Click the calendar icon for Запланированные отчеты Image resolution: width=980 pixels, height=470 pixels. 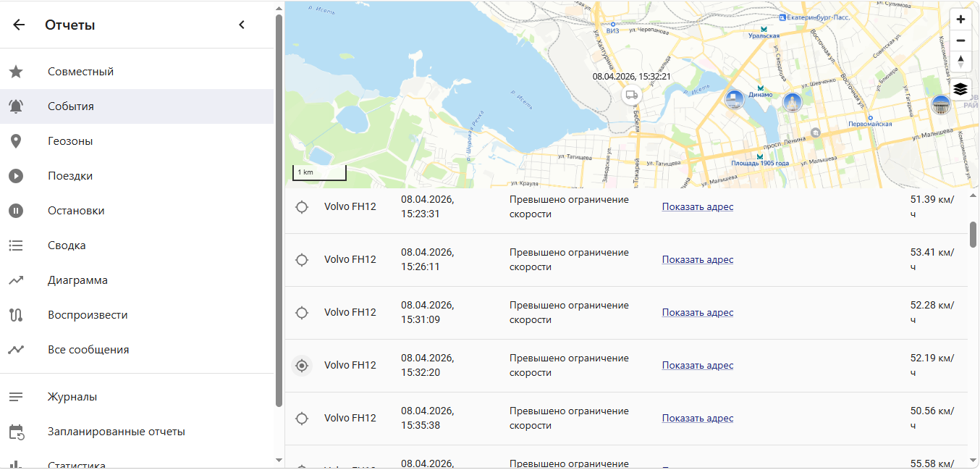coord(16,432)
